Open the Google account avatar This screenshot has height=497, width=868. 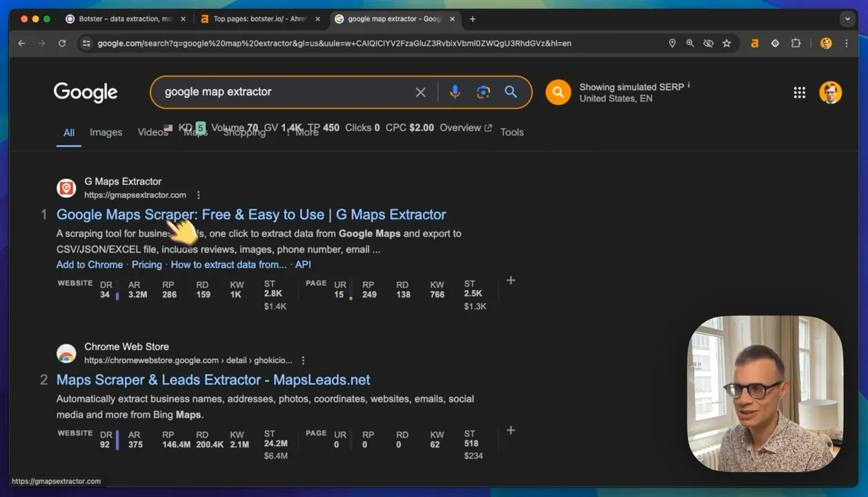[831, 92]
